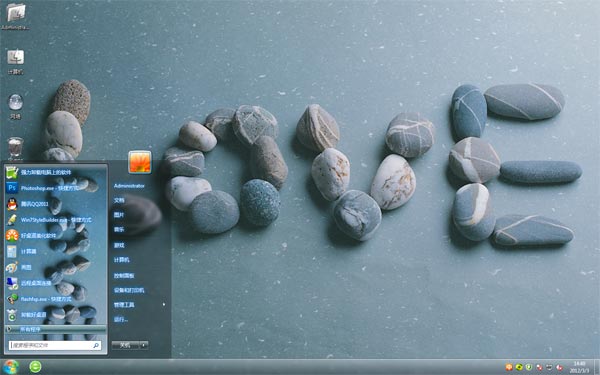
Task: Open 游戏 from the Start menu
Action: (x=119, y=245)
